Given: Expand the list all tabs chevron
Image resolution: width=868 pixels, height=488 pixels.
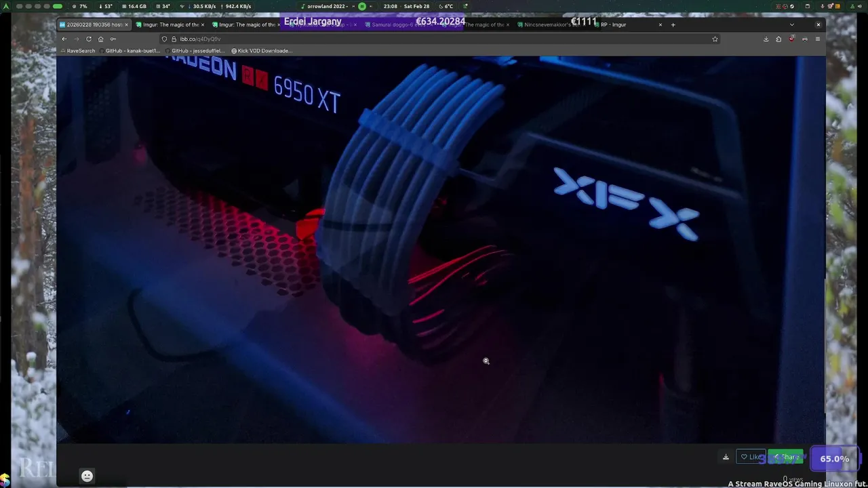Looking at the screenshot, I should click(x=792, y=24).
